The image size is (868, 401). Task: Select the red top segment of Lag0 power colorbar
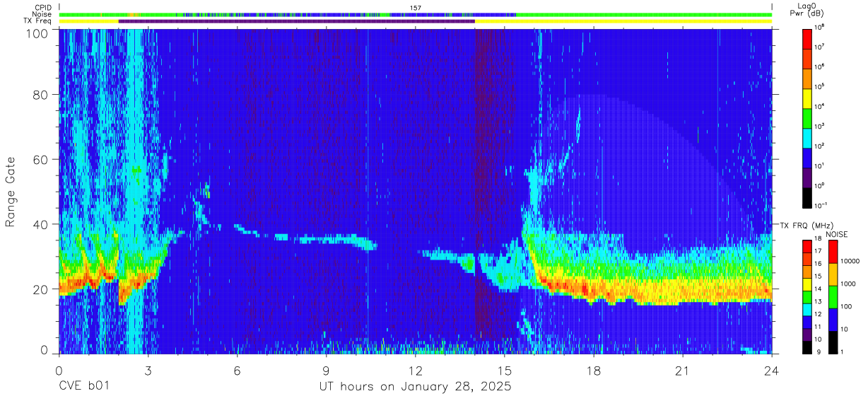click(808, 37)
